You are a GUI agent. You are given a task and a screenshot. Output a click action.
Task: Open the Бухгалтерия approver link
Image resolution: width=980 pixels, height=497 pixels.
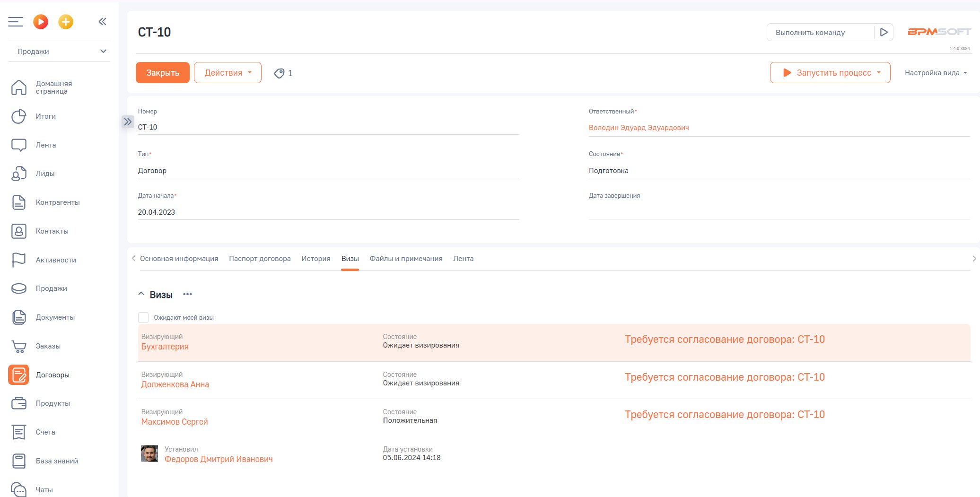(x=165, y=347)
